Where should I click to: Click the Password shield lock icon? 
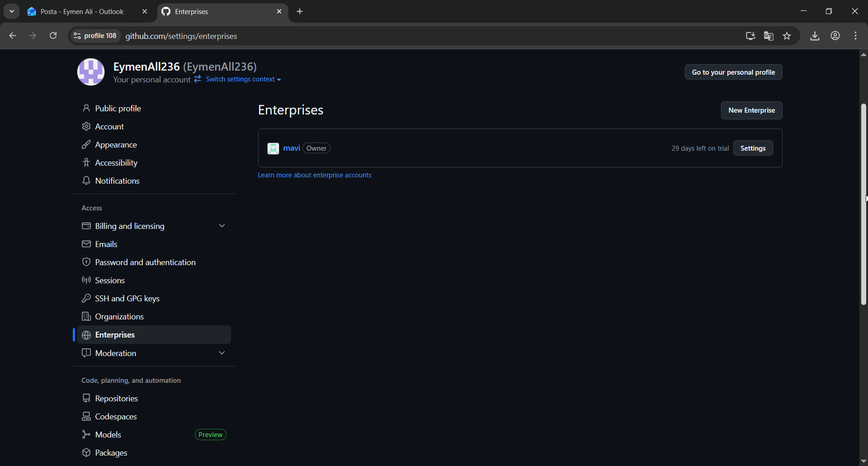86,262
